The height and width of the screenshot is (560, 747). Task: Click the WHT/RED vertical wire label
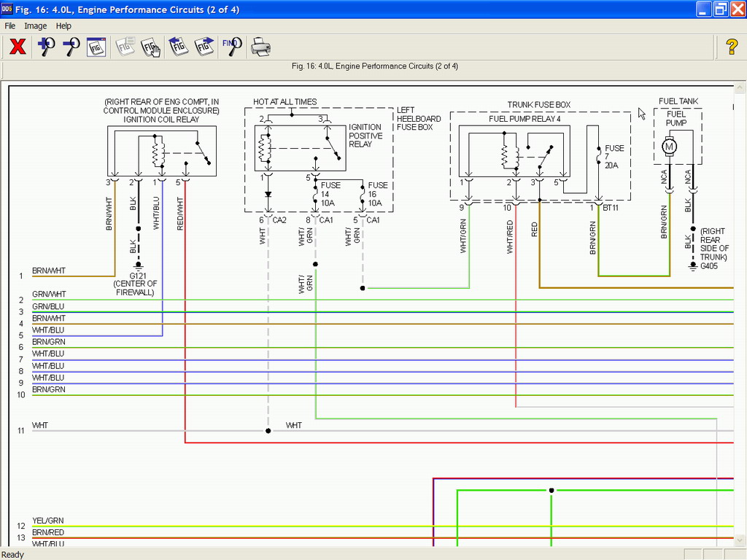click(x=510, y=237)
